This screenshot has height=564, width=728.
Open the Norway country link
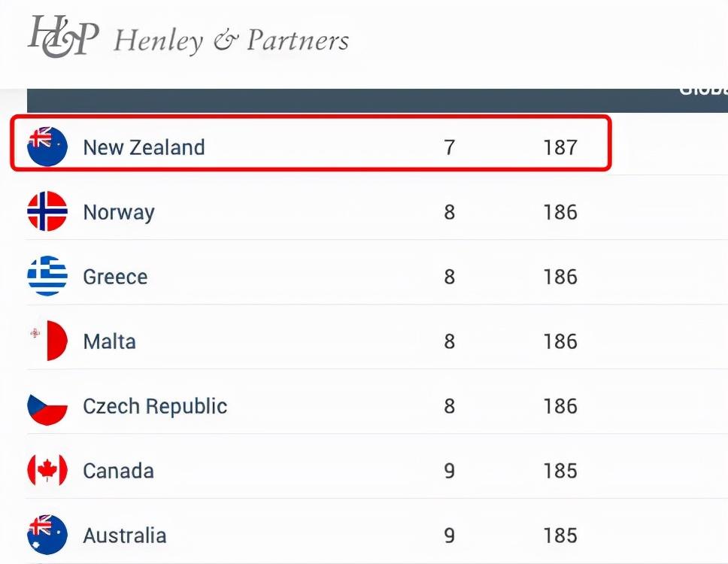coord(119,212)
